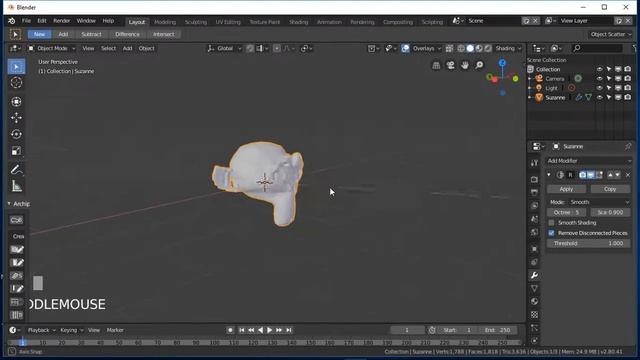Select the Rotate tool
The width and height of the screenshot is (640, 360).
[x=16, y=134]
